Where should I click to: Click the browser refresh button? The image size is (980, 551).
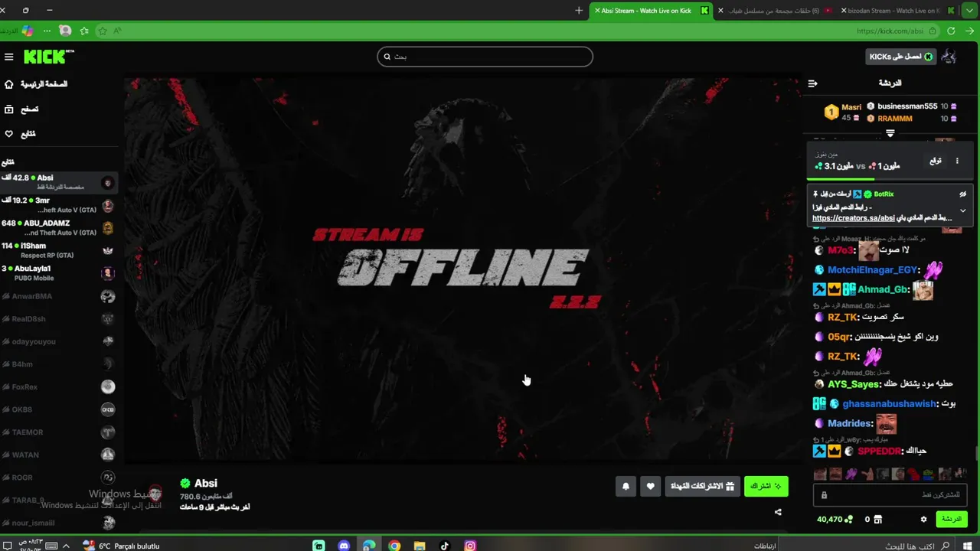pos(951,31)
